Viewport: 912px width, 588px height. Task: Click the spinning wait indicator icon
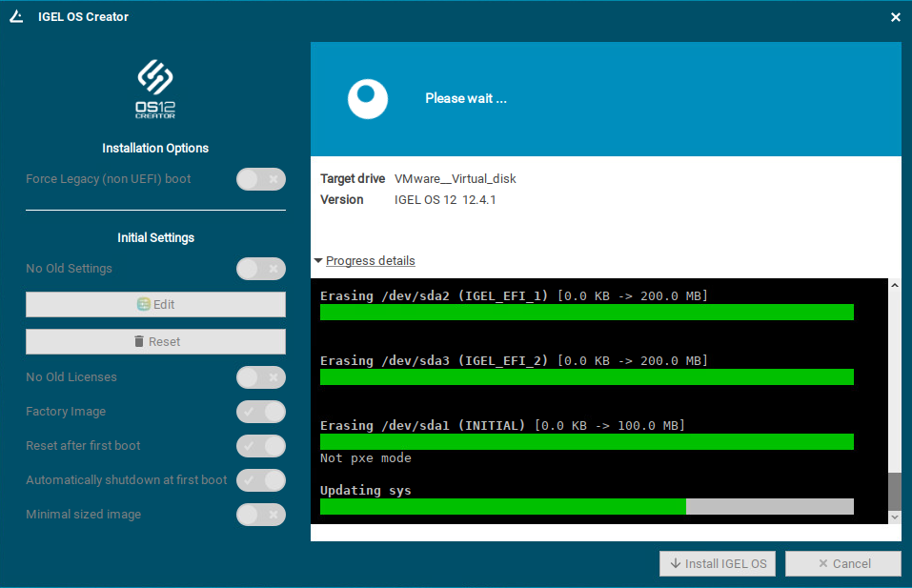click(367, 98)
